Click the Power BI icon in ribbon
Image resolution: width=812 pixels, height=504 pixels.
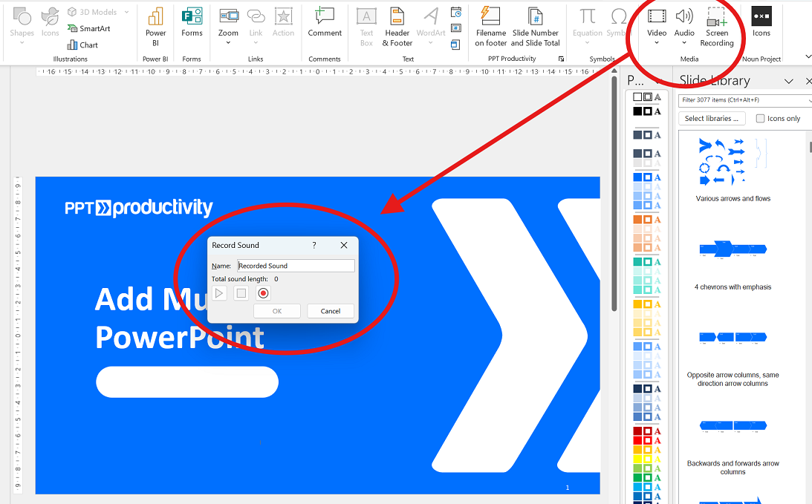point(155,27)
